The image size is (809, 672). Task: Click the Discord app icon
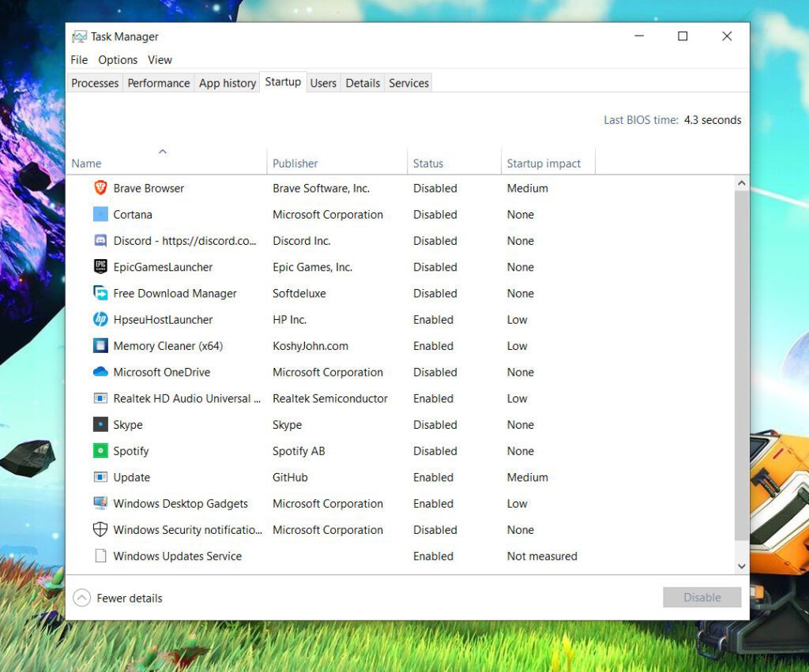100,241
